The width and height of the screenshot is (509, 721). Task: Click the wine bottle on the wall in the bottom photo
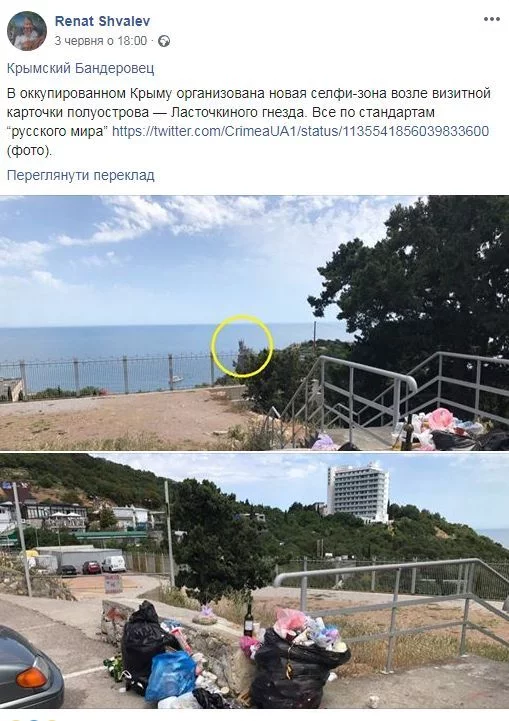pos(249,620)
